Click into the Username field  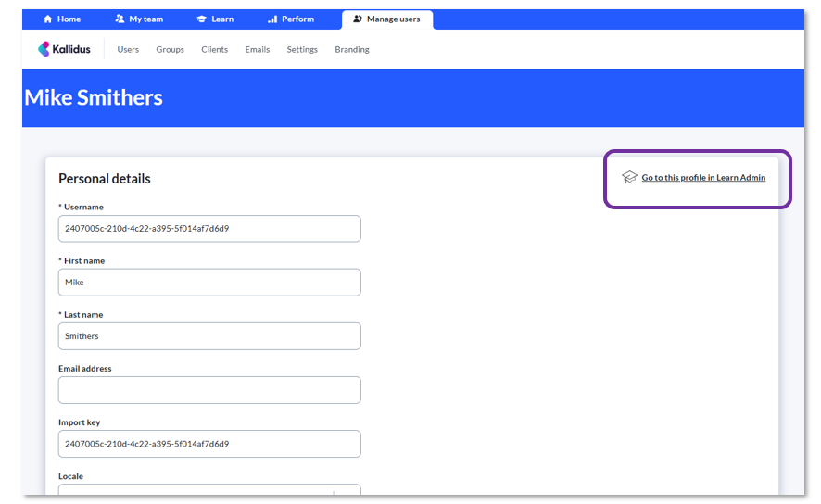(209, 229)
